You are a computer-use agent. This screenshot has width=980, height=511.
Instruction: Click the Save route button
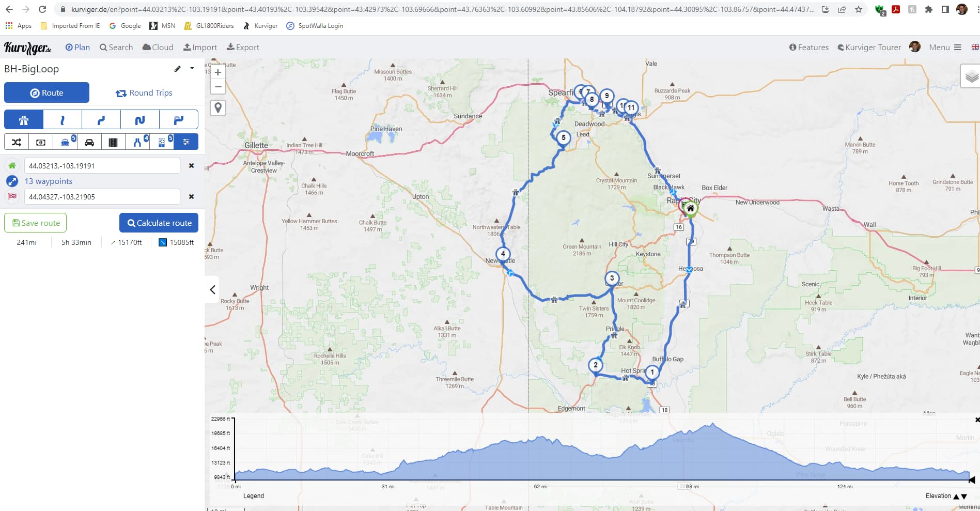(x=36, y=223)
